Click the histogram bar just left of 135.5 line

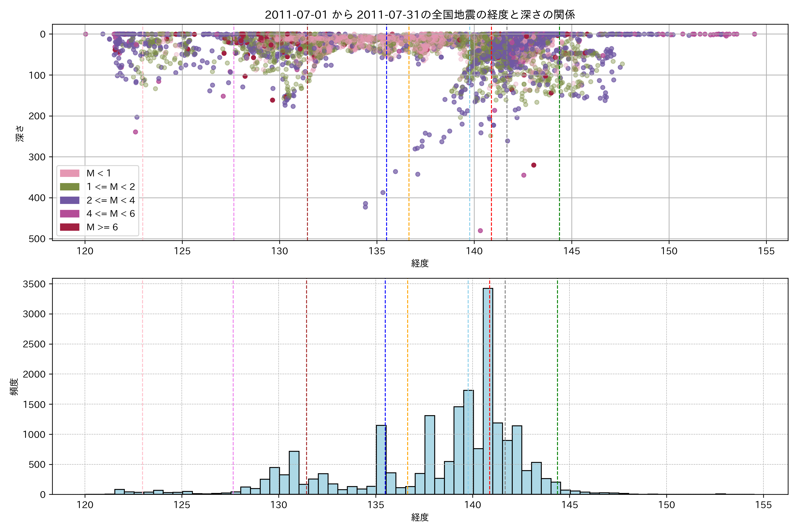click(x=381, y=460)
